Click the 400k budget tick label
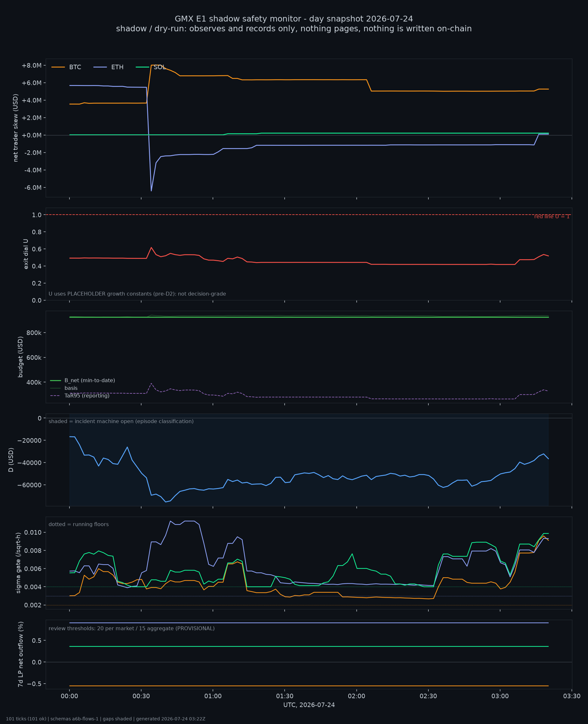Image resolution: width=588 pixels, height=724 pixels. pyautogui.click(x=34, y=382)
